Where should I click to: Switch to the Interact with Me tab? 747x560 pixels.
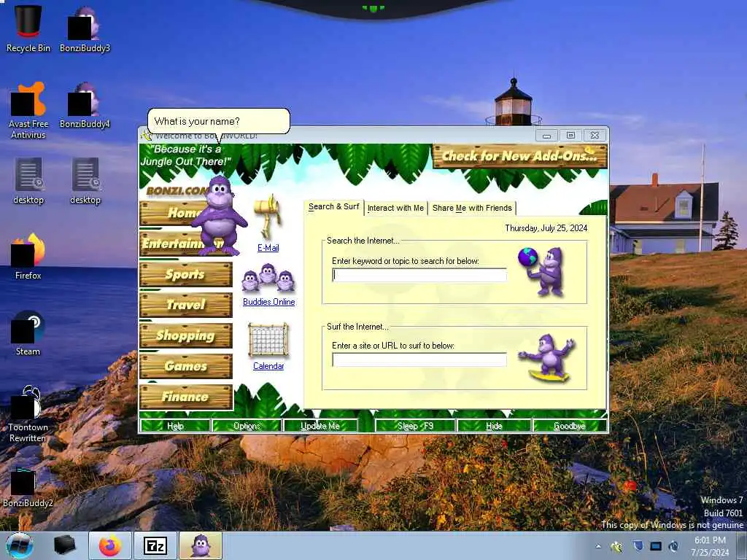[x=395, y=208]
